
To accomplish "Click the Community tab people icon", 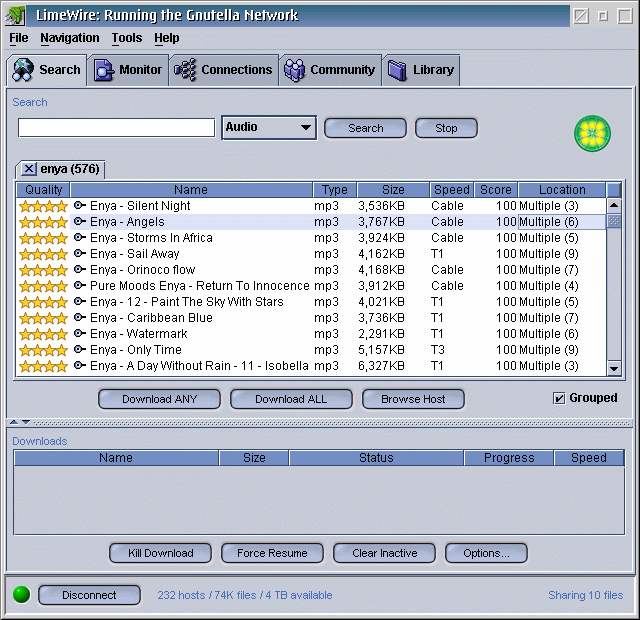I will pyautogui.click(x=294, y=70).
